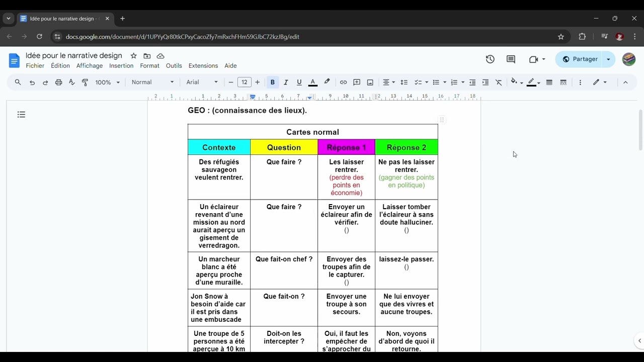The height and width of the screenshot is (362, 644).
Task: Open the video call meeting menu
Action: point(537,59)
